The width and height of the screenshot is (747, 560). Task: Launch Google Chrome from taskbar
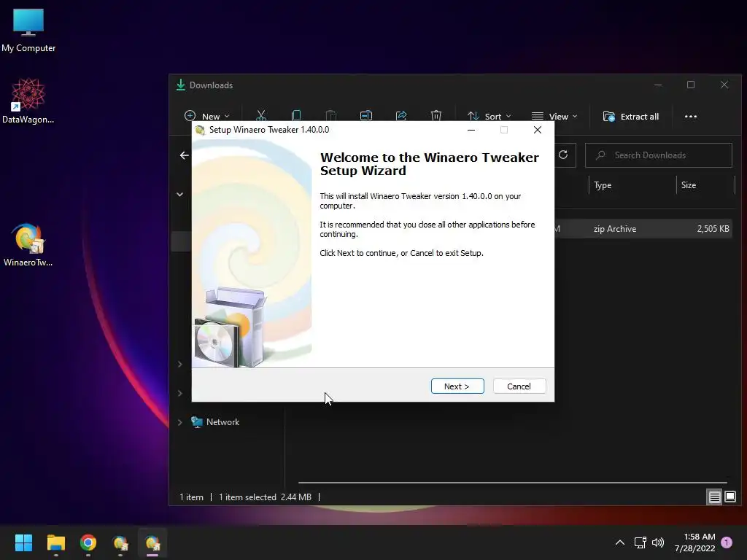click(x=88, y=542)
